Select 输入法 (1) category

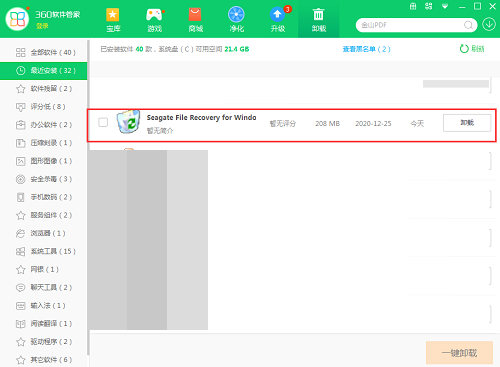pyautogui.click(x=44, y=305)
